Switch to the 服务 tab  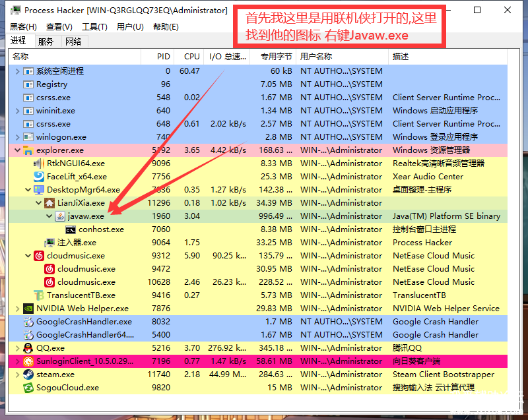point(46,42)
